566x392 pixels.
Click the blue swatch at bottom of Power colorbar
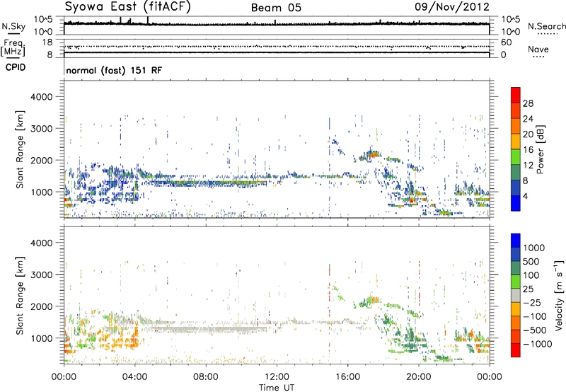point(516,203)
